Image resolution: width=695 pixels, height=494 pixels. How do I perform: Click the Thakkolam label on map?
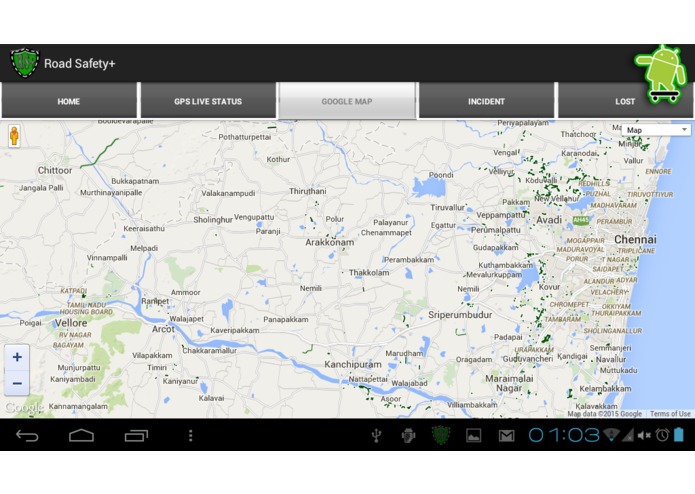click(369, 273)
